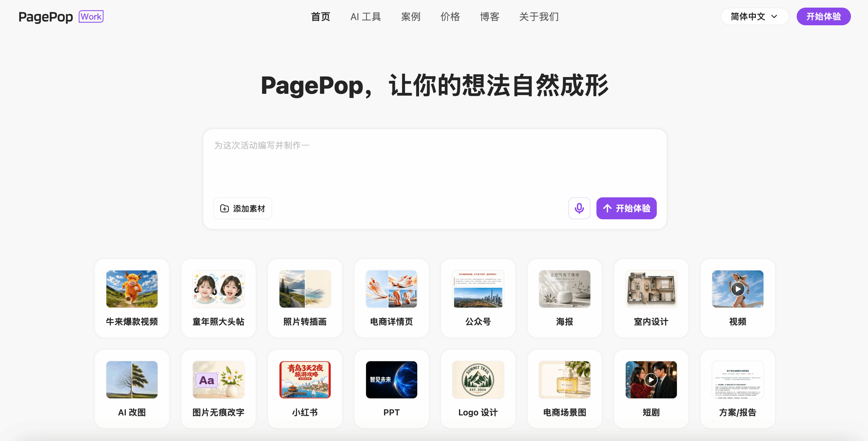Select the 图片无痕改字 card
The height and width of the screenshot is (441, 868).
[218, 389]
